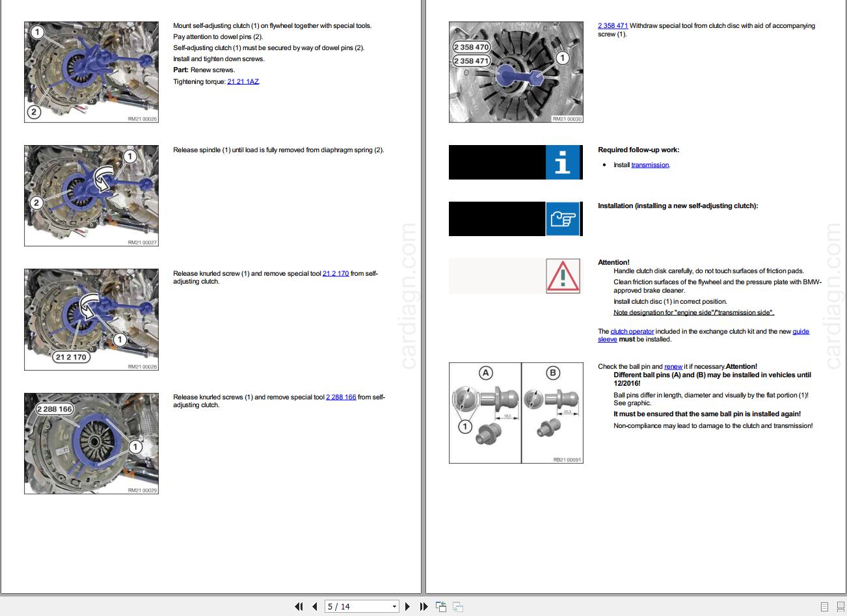Enable continuous page scrolling view

pos(840,606)
